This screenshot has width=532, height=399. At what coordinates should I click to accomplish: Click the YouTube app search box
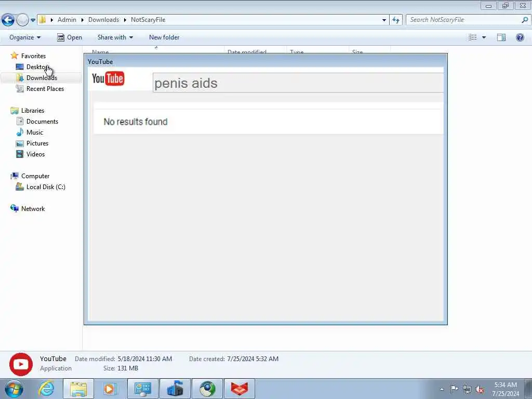click(x=298, y=83)
